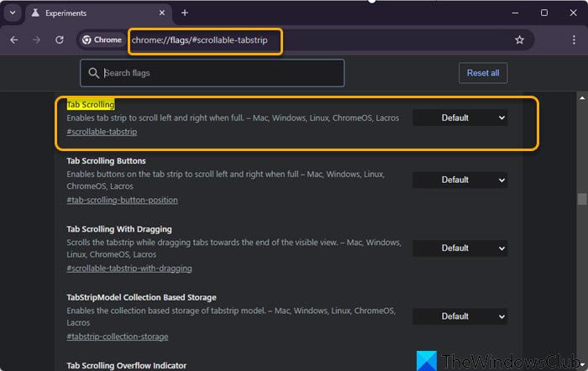The width and height of the screenshot is (588, 371).
Task: Maximize the Chrome window
Action: 544,13
